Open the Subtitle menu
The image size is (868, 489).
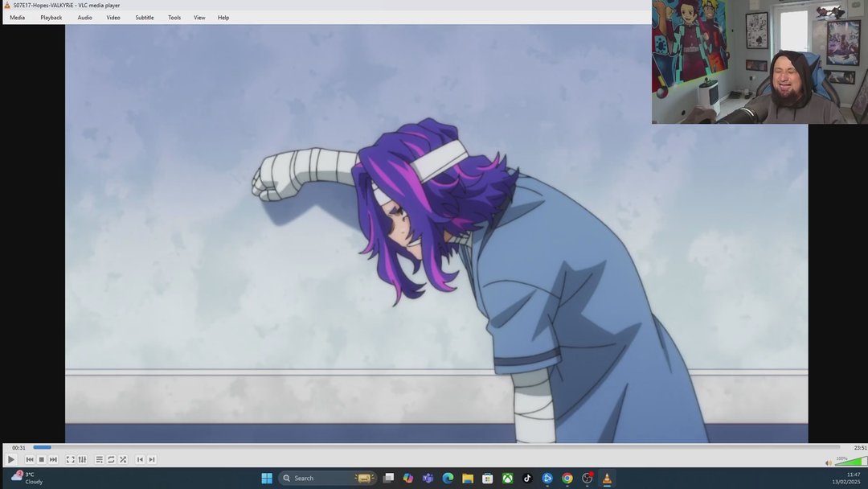(x=144, y=17)
